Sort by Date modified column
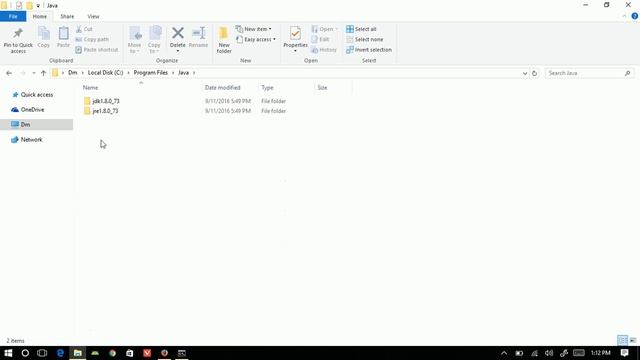This screenshot has width=640, height=360. pos(222,87)
